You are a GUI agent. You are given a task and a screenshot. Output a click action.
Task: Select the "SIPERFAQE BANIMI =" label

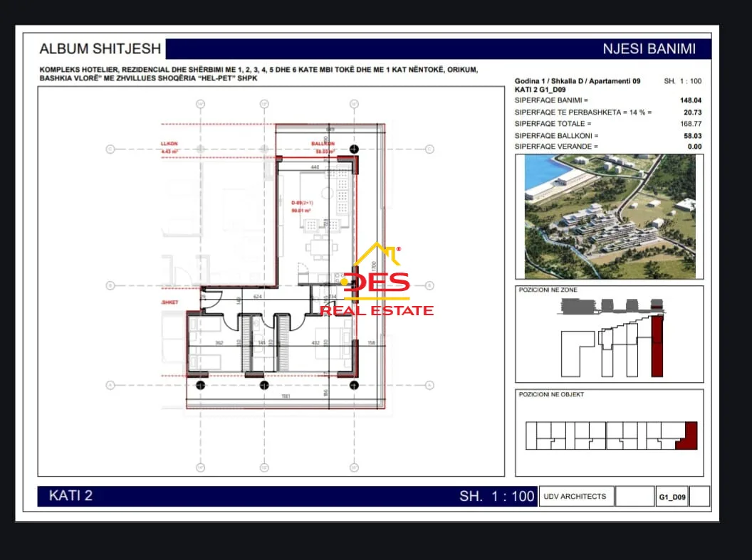coord(551,100)
